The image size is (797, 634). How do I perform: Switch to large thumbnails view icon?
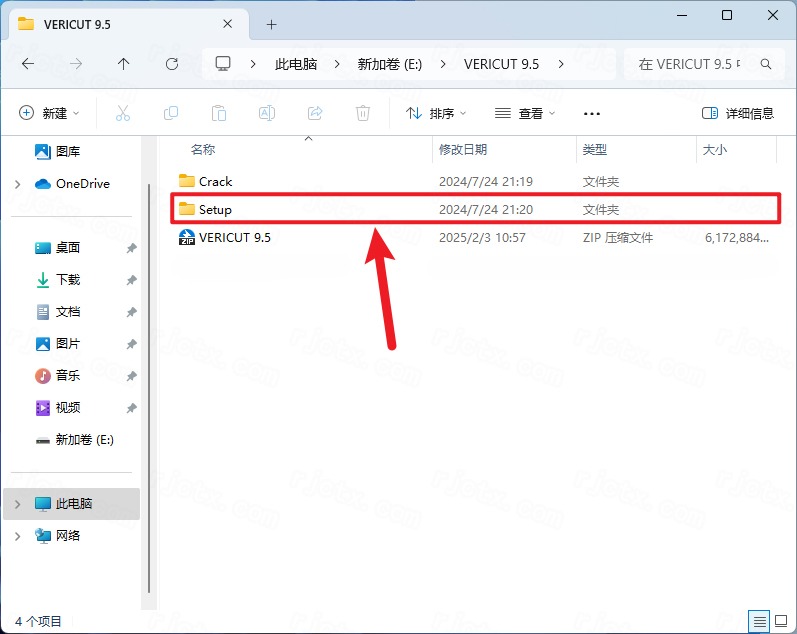(x=781, y=621)
